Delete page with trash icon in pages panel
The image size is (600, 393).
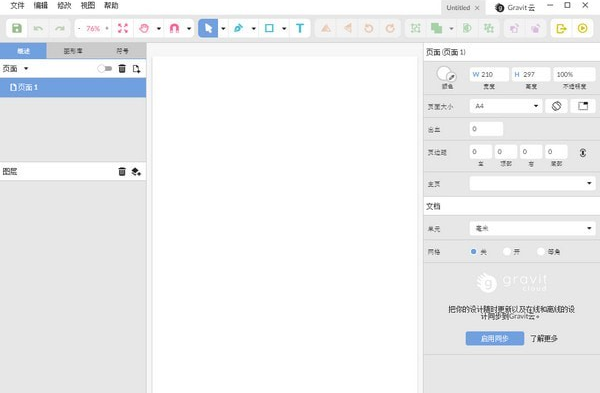(x=122, y=68)
